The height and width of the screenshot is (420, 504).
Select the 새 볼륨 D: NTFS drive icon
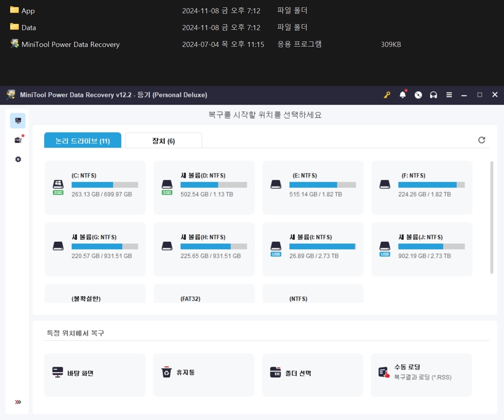tap(167, 187)
